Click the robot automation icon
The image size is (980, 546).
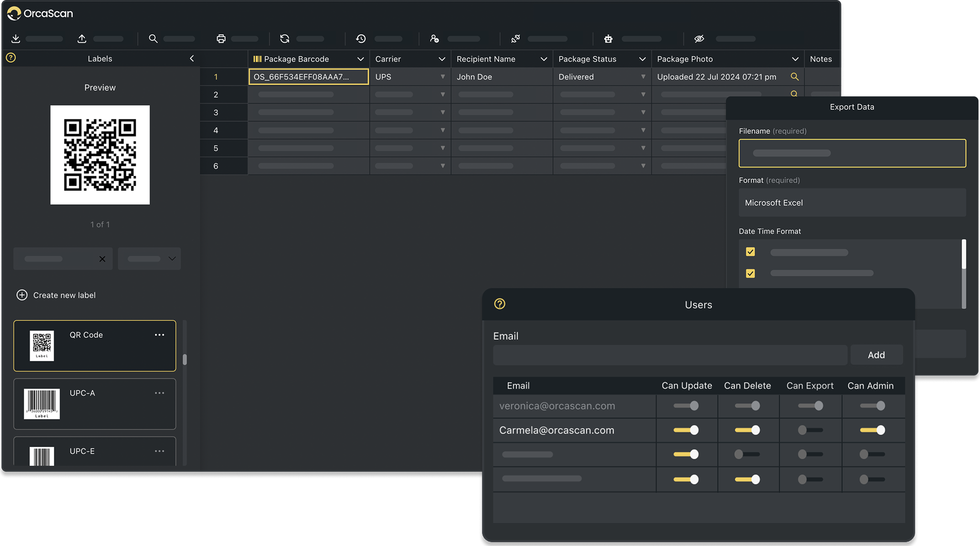608,39
